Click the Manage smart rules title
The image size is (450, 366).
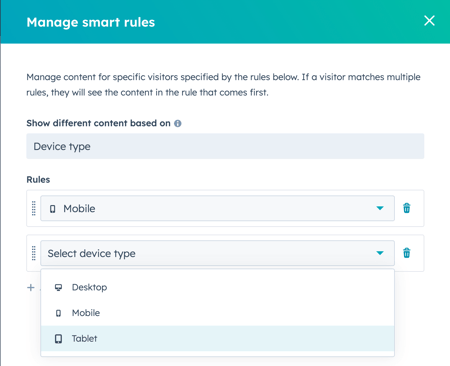(x=91, y=22)
